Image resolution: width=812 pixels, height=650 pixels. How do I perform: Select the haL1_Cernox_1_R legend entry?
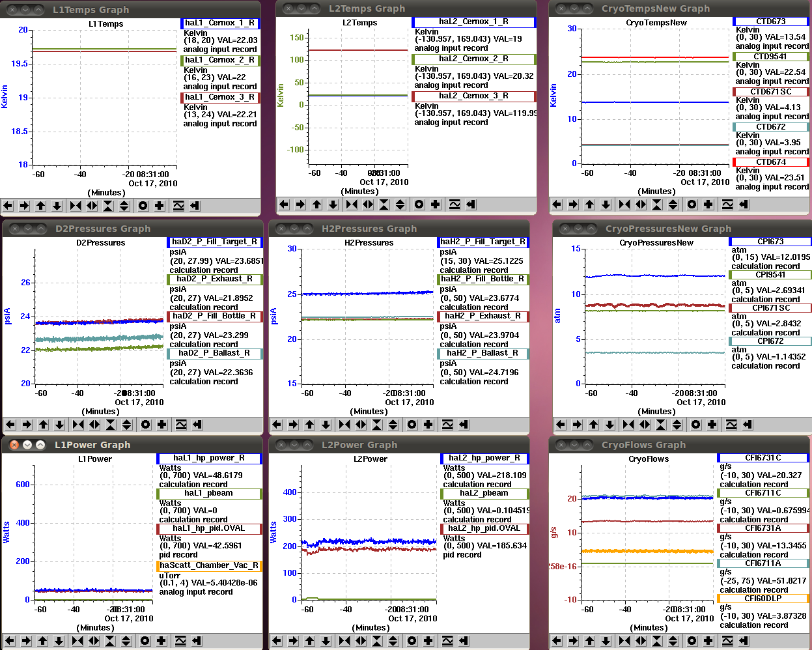pos(219,23)
